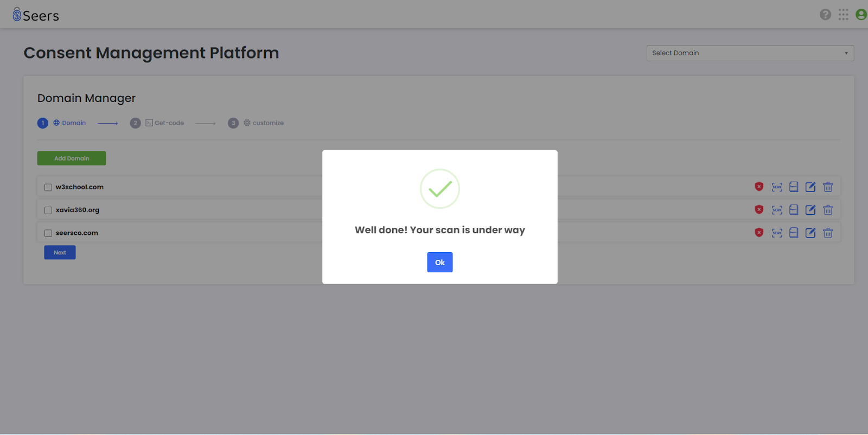The height and width of the screenshot is (435, 868).
Task: Open the help question mark icon
Action: click(x=825, y=15)
